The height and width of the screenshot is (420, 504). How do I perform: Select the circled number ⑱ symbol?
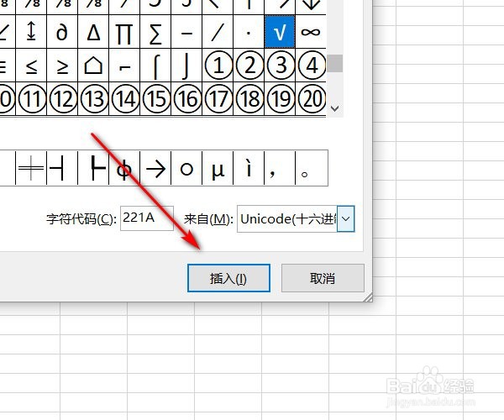coord(249,98)
